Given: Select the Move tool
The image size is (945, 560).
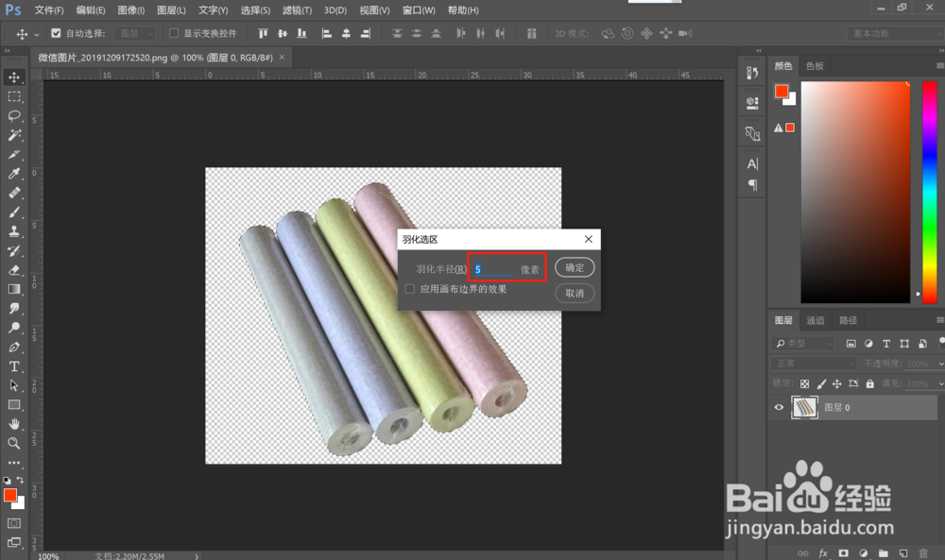Looking at the screenshot, I should [x=14, y=76].
